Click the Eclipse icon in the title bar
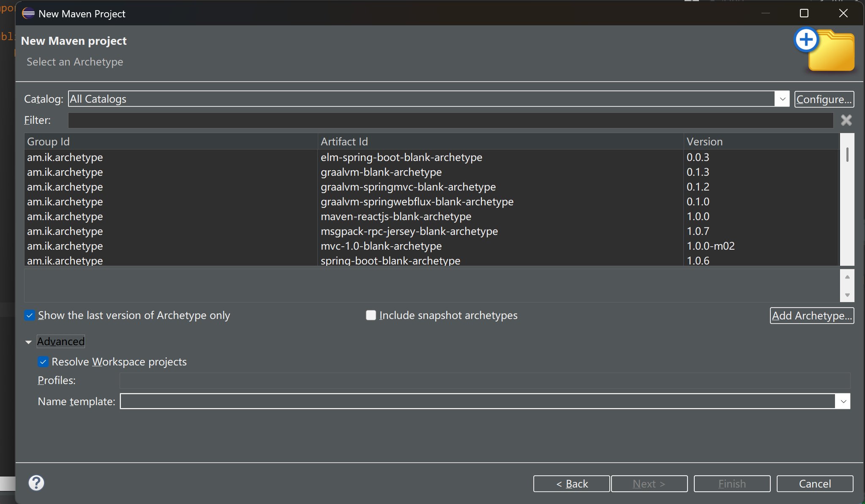The height and width of the screenshot is (504, 865). click(x=28, y=14)
